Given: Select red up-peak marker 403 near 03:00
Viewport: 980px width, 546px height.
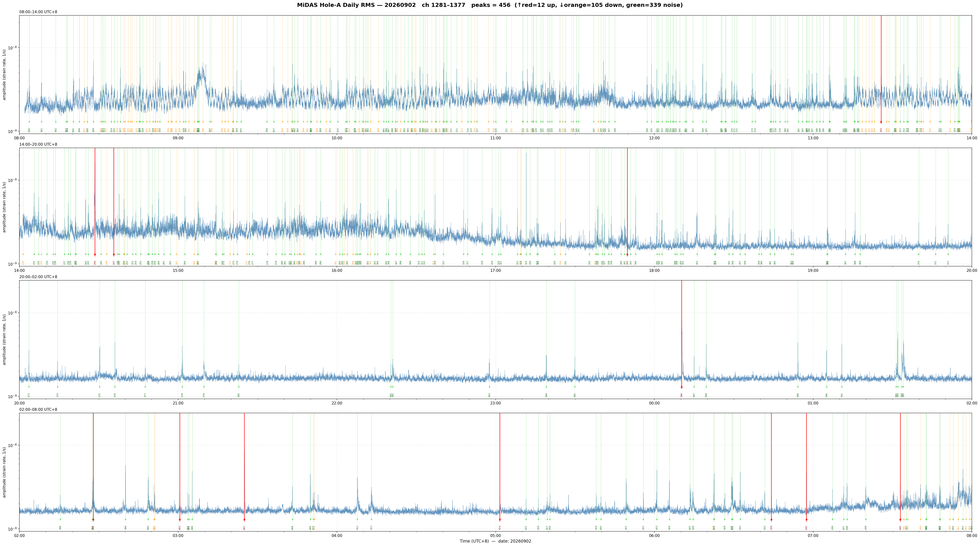Looking at the screenshot, I should point(180,519).
